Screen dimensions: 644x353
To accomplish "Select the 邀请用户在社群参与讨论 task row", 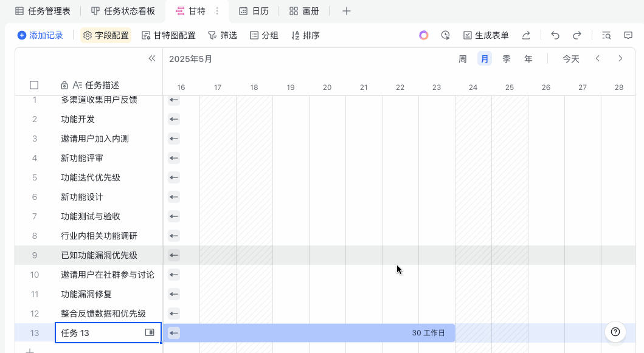I will point(89,275).
